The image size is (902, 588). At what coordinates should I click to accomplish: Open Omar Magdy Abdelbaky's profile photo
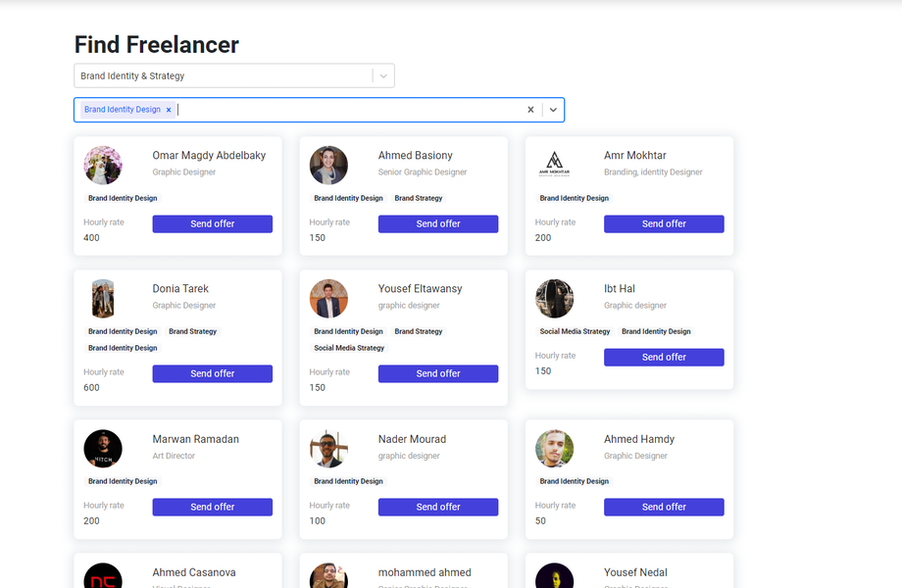point(103,166)
